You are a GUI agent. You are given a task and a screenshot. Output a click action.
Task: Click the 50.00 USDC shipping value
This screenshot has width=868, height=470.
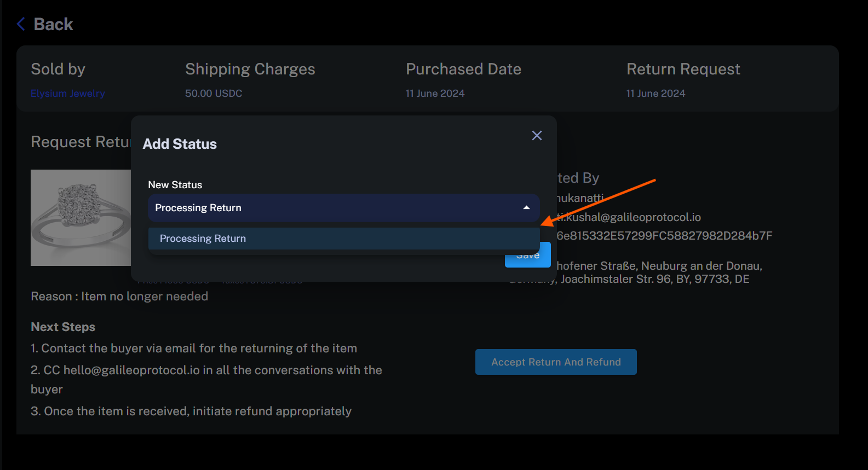tap(214, 94)
